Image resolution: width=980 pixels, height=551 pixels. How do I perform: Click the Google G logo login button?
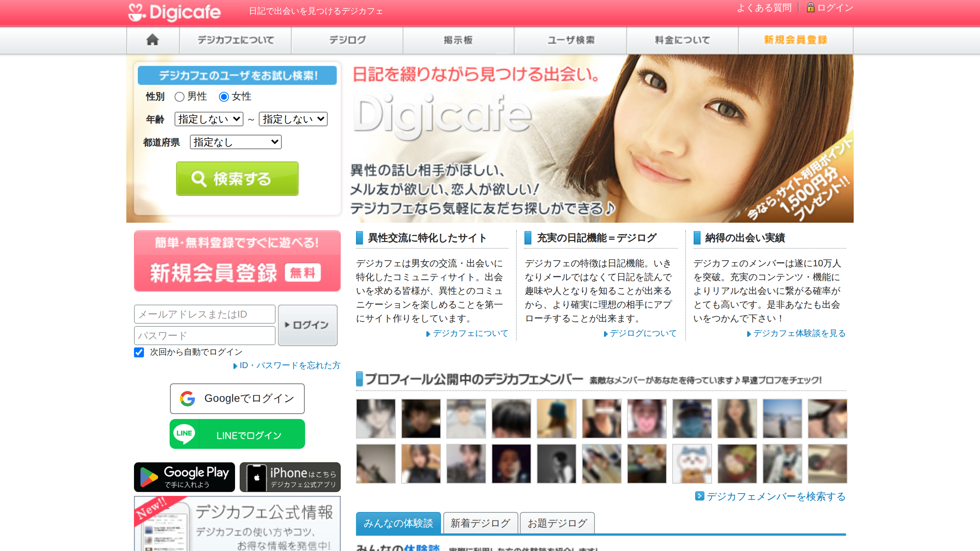tap(237, 398)
